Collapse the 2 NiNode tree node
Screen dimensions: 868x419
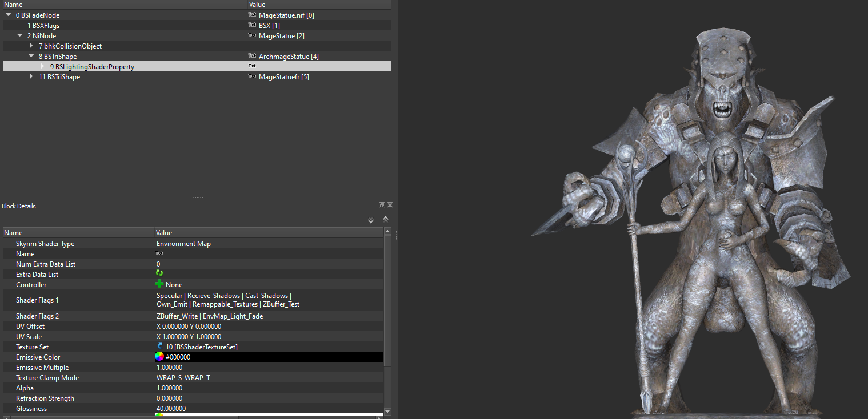click(20, 35)
